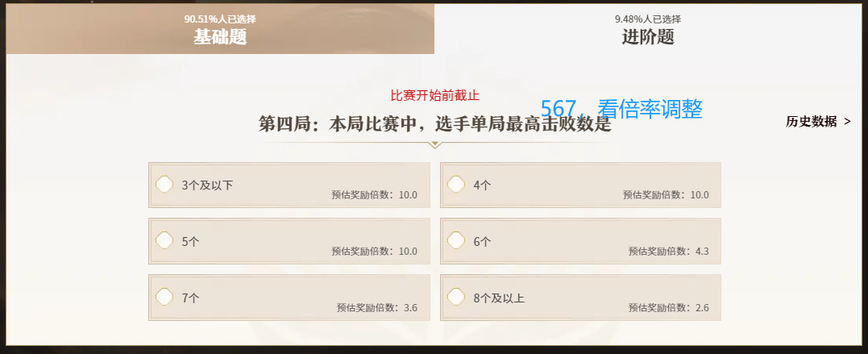Click the 预估奖励倍数：2.6 label
Screen dimensions: 868x354
point(668,307)
